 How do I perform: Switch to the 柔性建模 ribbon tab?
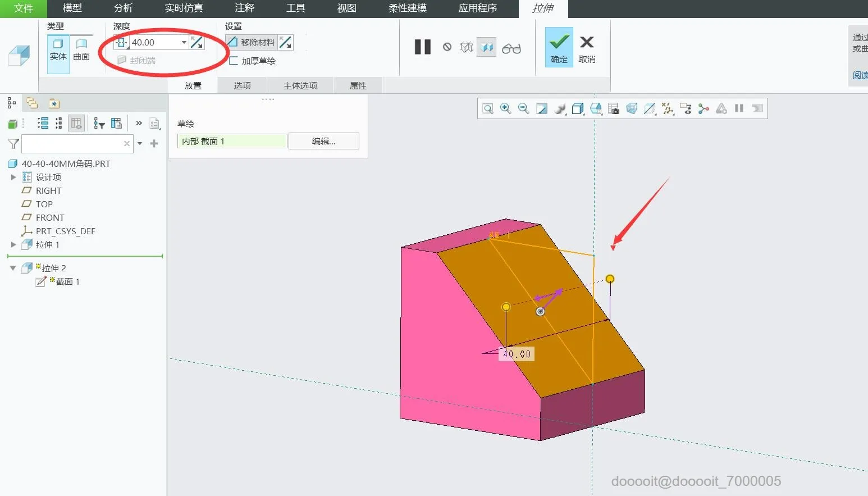coord(408,8)
